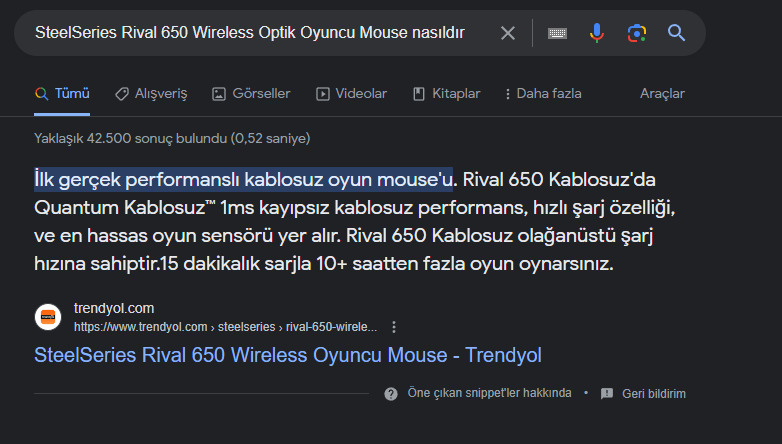Clear the search box with the X icon
Viewport: 782px width, 444px height.
(508, 33)
